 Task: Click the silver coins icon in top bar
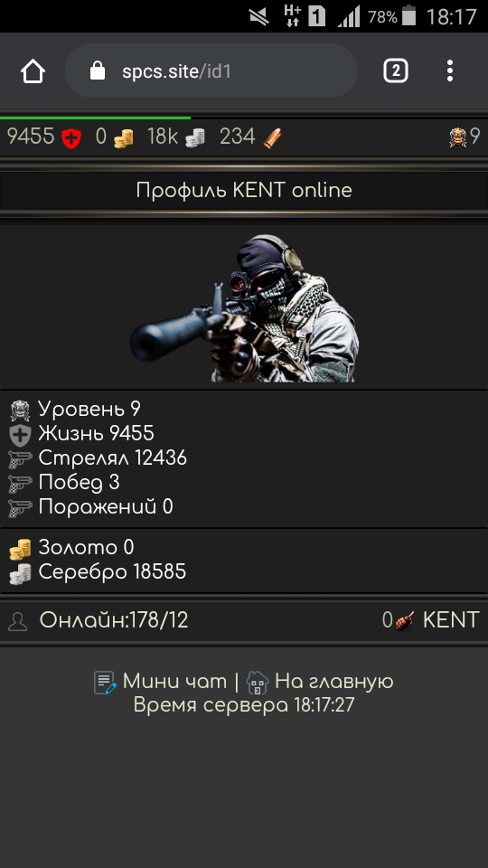point(195,137)
